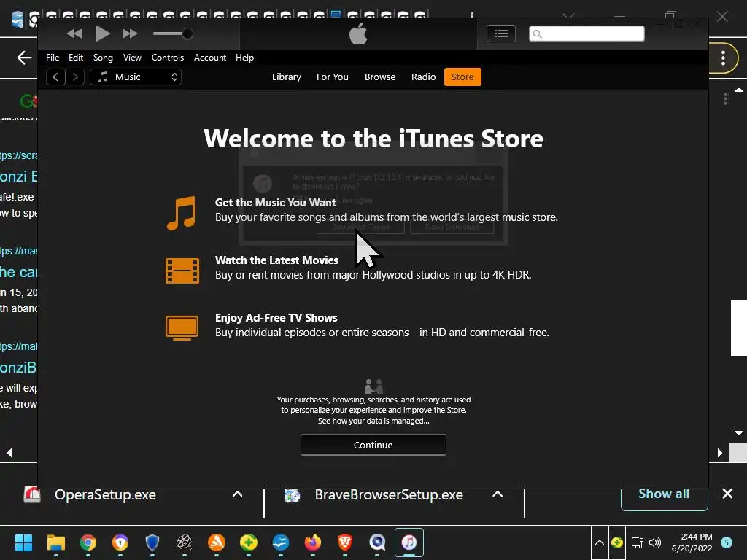
Task: Go forward with the iTunes forward arrow
Action: pos(75,77)
